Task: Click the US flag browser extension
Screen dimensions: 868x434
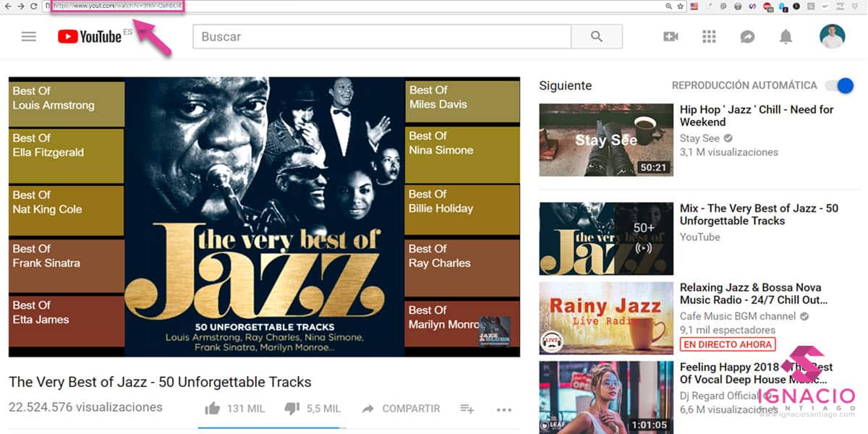Action: coord(694,6)
